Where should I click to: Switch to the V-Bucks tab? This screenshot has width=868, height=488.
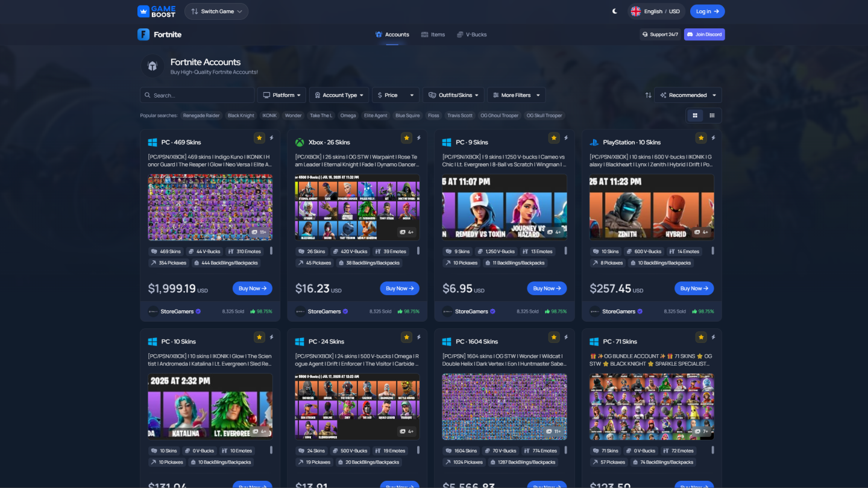(472, 34)
